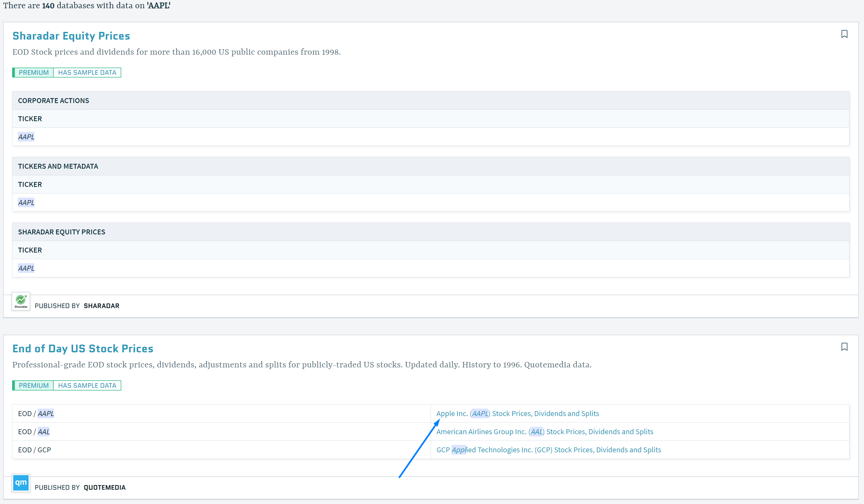Click PREMIUM tag under End of Day
864x504 pixels.
point(34,386)
